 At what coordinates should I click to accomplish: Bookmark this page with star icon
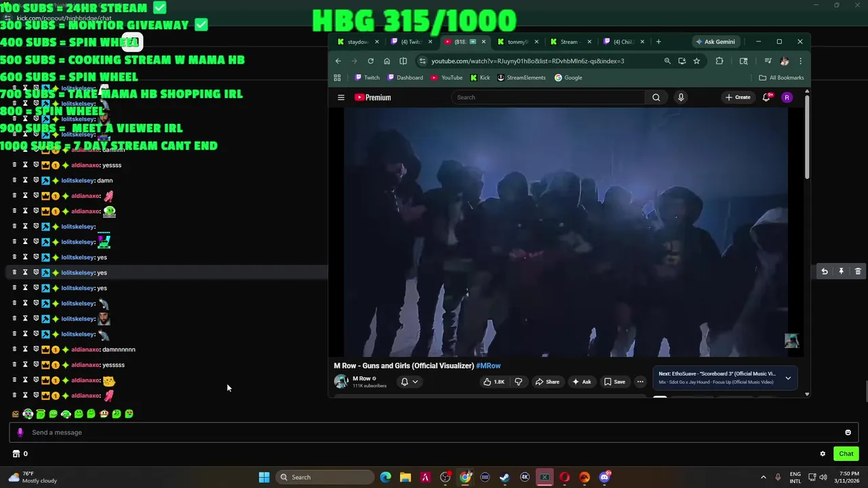696,61
